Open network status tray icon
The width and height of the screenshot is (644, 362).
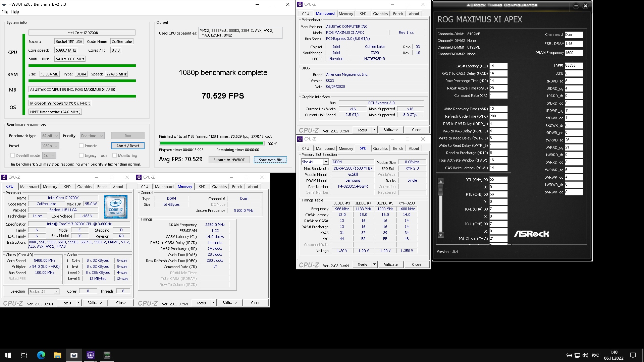click(x=577, y=355)
